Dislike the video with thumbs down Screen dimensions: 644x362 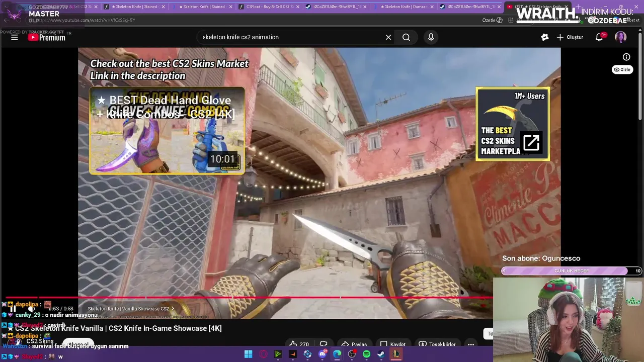pyautogui.click(x=324, y=344)
